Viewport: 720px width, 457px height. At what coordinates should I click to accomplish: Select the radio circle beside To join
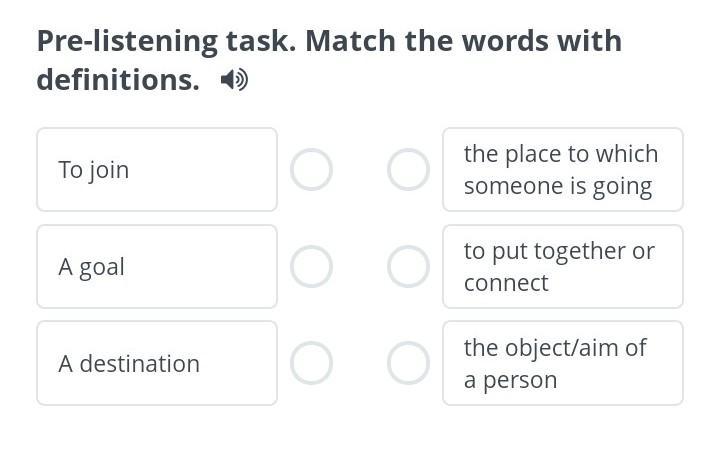(x=311, y=170)
